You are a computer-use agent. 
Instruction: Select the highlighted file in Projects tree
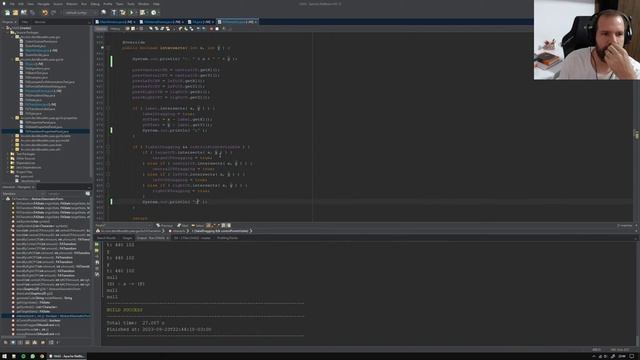[x=46, y=131]
